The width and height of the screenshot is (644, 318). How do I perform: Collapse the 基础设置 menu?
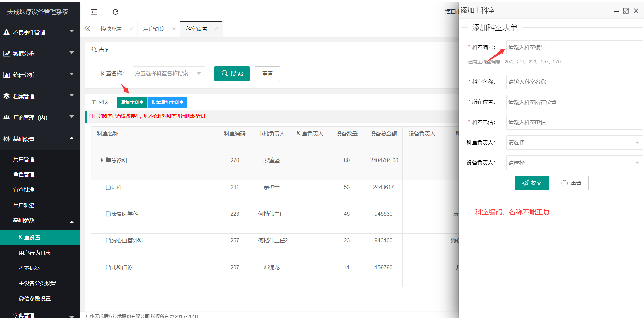(72, 138)
